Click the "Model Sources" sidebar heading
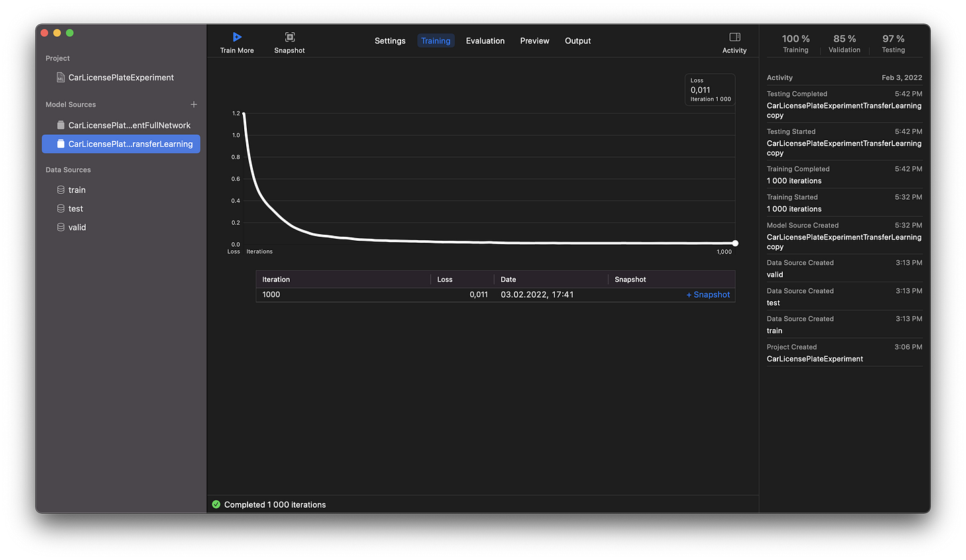Viewport: 966px width, 560px height. point(70,105)
